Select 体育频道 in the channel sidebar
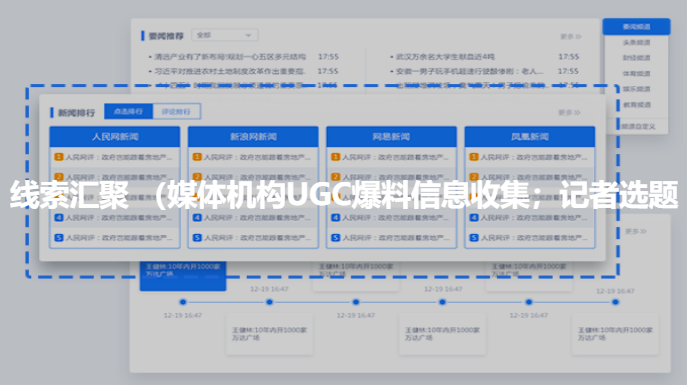Image resolution: width=687 pixels, height=385 pixels. coord(636,74)
